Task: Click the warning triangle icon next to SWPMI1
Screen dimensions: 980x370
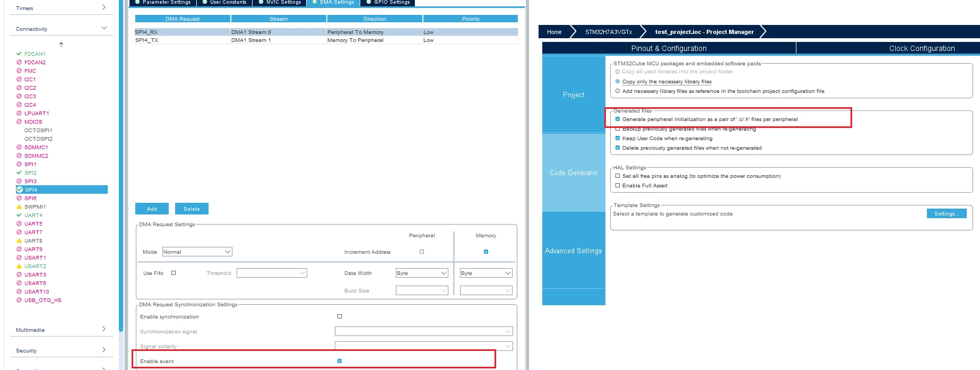Action: 19,206
